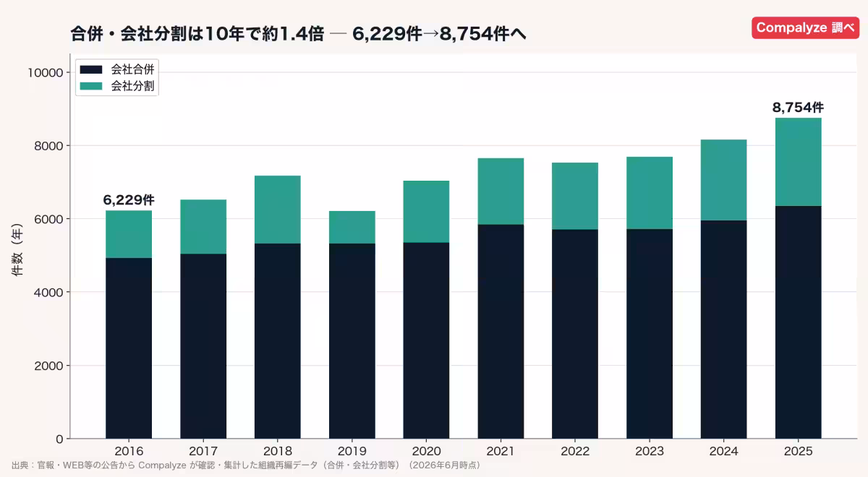The image size is (868, 477).
Task: Select the 会社合併 legend label
Action: click(x=134, y=69)
